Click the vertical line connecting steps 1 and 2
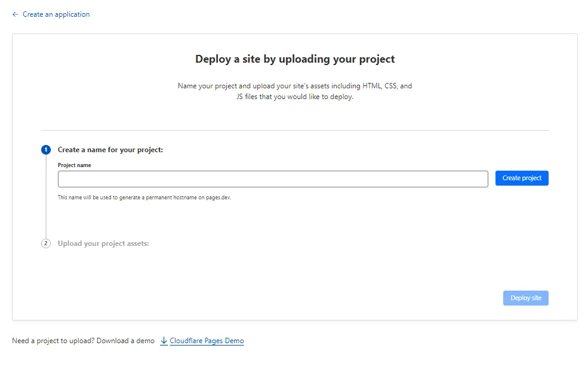The height and width of the screenshot is (367, 588). click(x=46, y=197)
